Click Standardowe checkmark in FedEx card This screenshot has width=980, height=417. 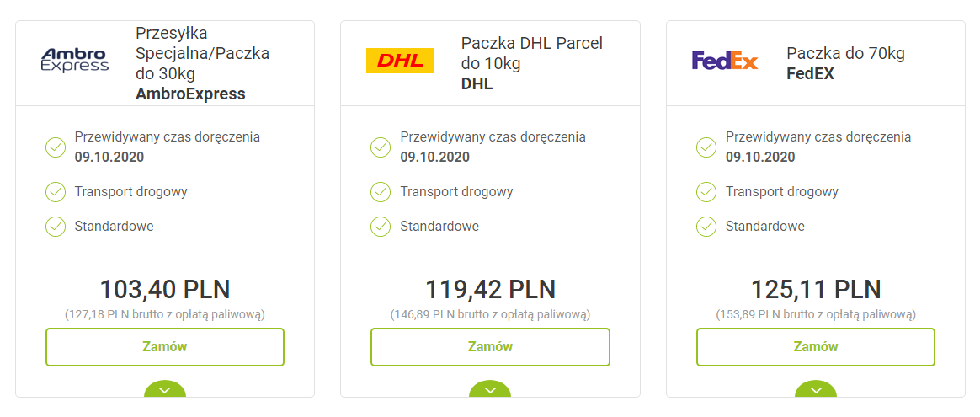706,227
